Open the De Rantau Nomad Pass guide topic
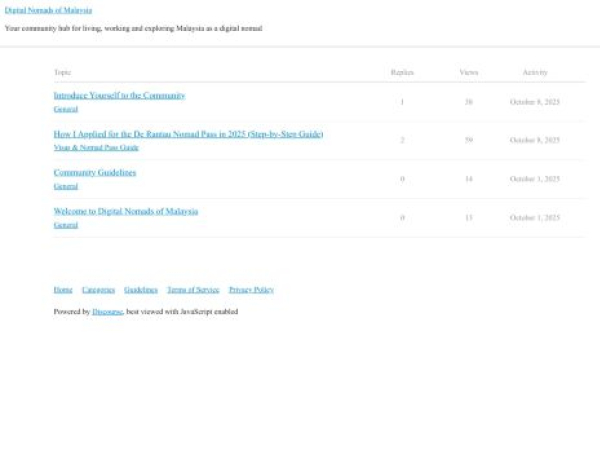The height and width of the screenshot is (450, 600). point(188,134)
